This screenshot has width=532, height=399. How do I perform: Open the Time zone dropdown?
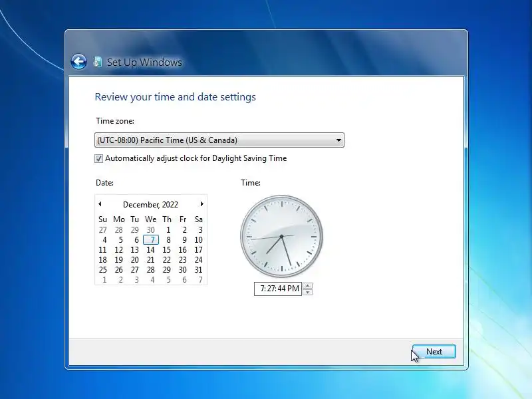tap(219, 140)
